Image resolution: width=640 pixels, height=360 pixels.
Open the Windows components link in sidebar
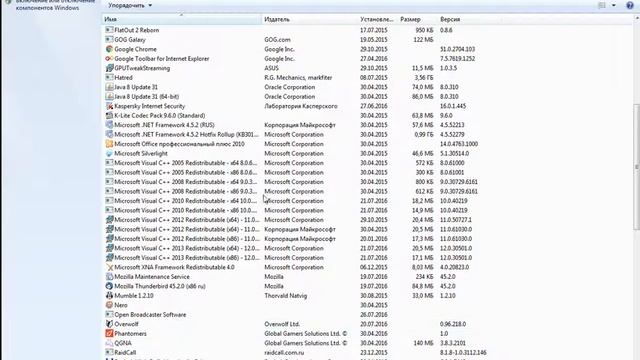pyautogui.click(x=55, y=5)
